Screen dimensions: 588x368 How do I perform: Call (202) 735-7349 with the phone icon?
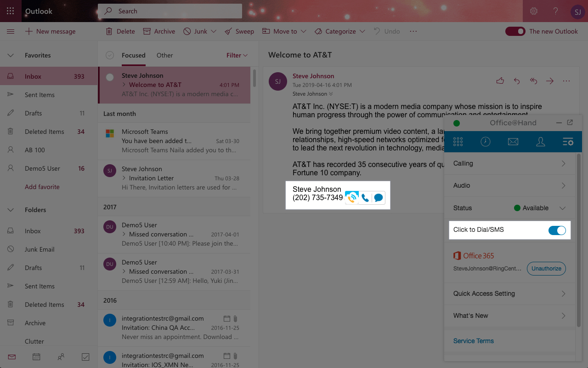click(365, 198)
